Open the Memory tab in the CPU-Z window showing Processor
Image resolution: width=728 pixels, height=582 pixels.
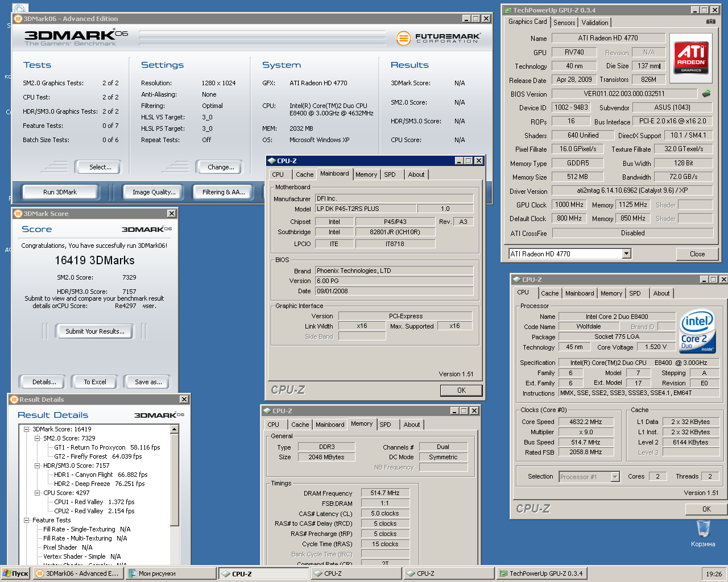point(611,293)
